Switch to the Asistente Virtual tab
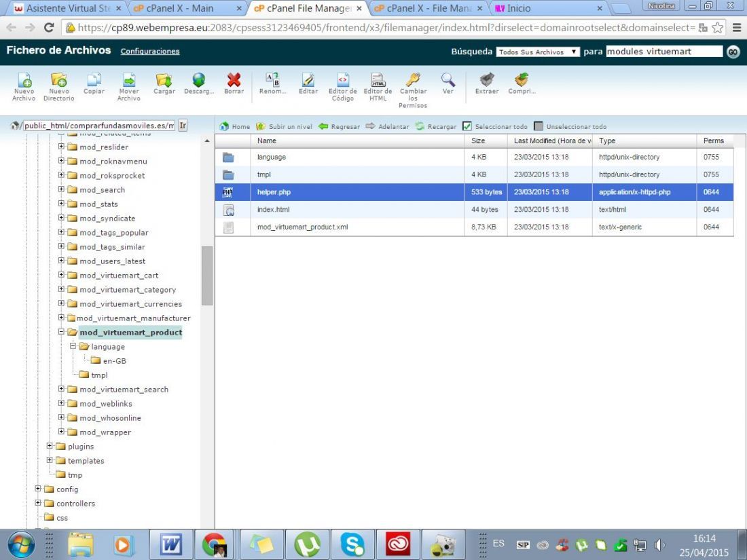Image resolution: width=747 pixels, height=560 pixels. click(68, 9)
